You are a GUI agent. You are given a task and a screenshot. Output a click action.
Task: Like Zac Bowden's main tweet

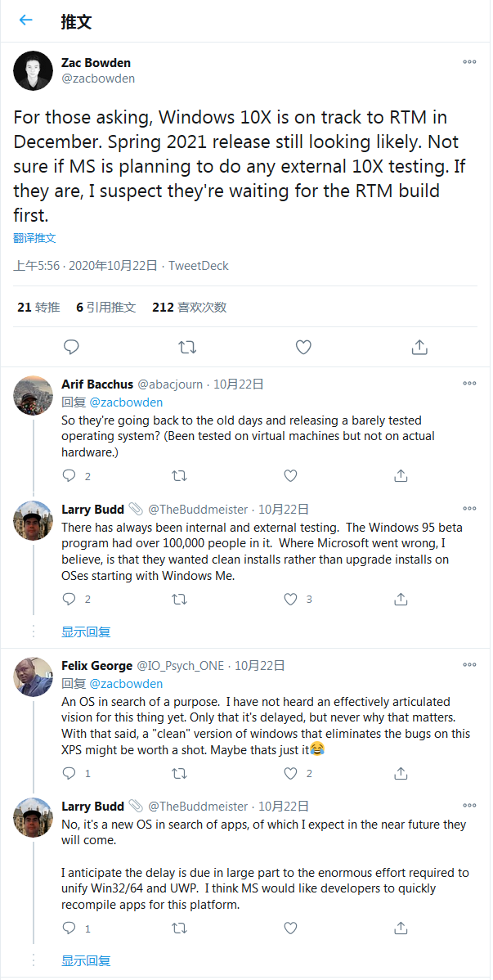[303, 347]
